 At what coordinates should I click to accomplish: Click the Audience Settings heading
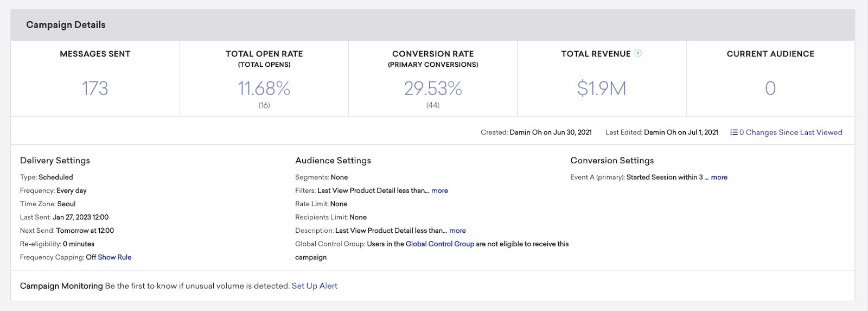pyautogui.click(x=333, y=161)
